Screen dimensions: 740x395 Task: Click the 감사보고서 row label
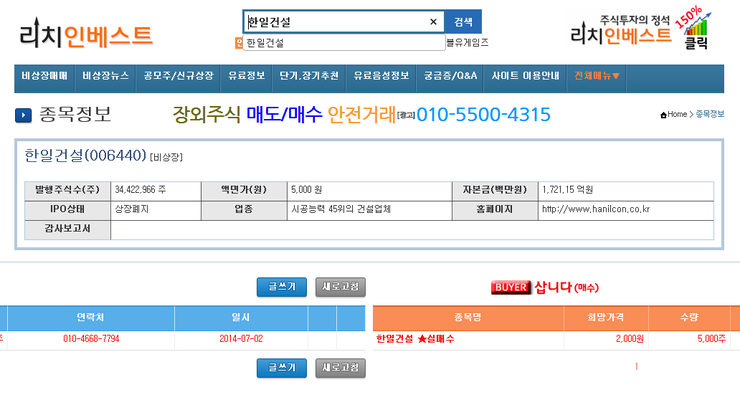click(67, 229)
